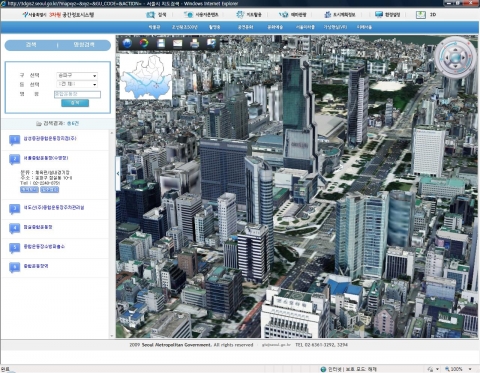Click numbered marker 3 in search results

[x=14, y=209]
